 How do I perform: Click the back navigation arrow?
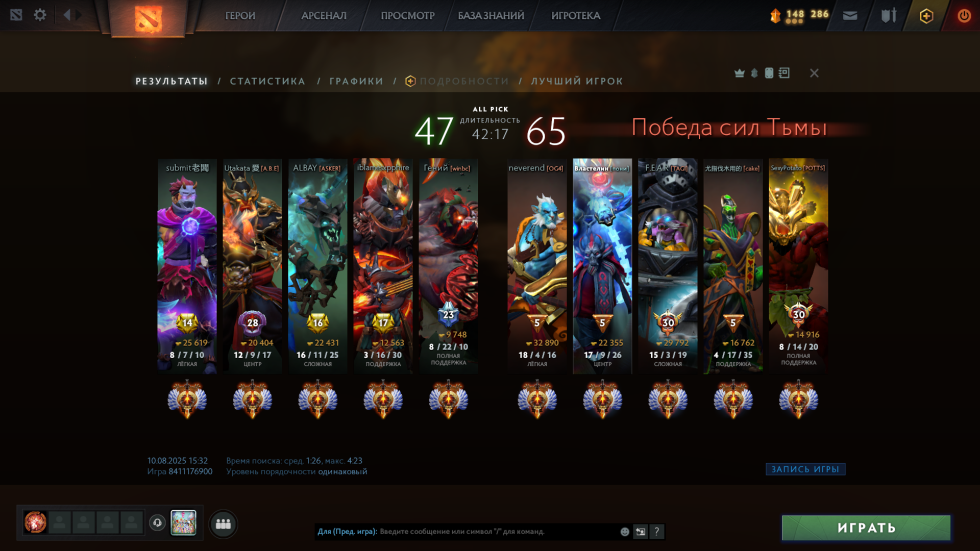(x=67, y=15)
